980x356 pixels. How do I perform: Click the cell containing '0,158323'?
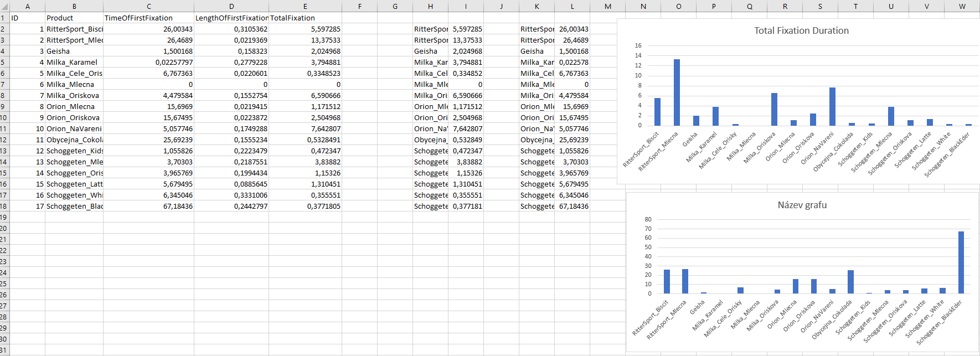(x=231, y=51)
